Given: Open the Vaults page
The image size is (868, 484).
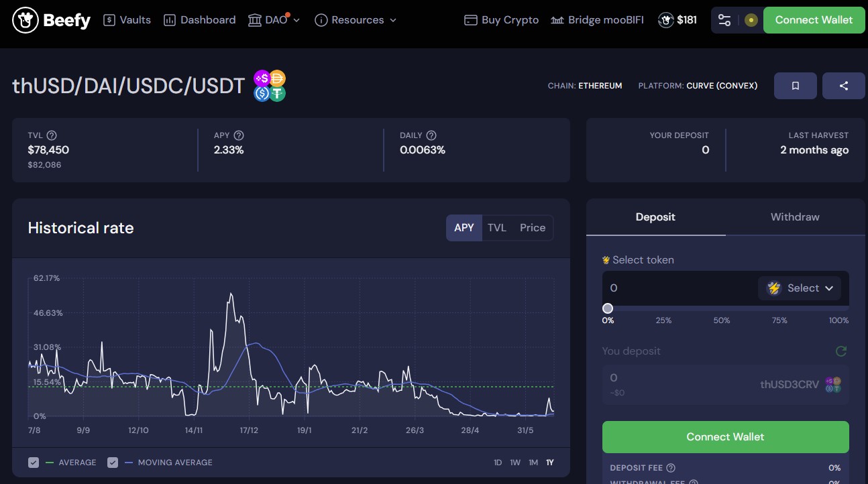Looking at the screenshot, I should (127, 20).
